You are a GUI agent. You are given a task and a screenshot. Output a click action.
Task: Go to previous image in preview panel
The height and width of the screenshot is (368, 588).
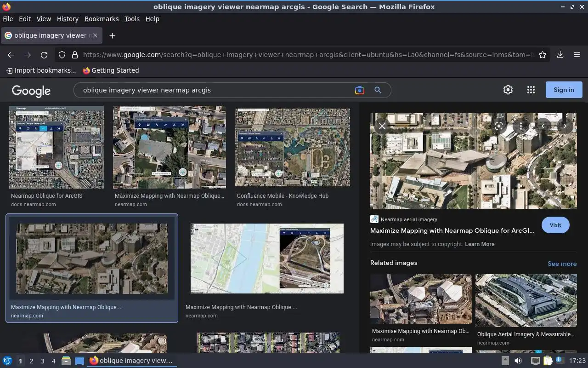[543, 126]
